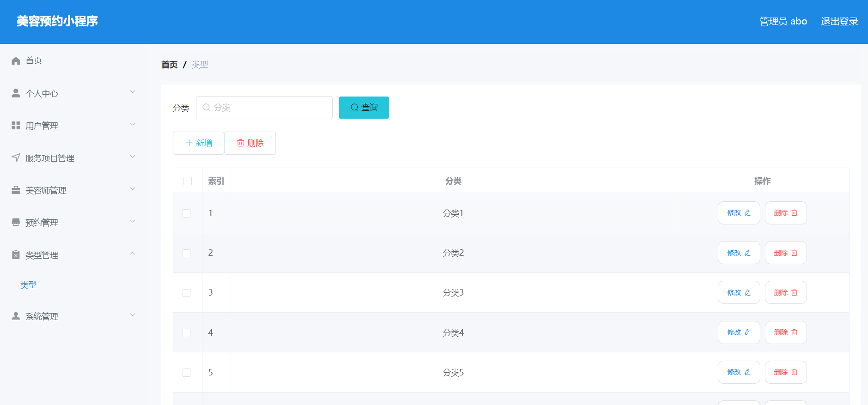The width and height of the screenshot is (868, 405).
Task: Click the 类型管理 menu label
Action: (x=42, y=255)
